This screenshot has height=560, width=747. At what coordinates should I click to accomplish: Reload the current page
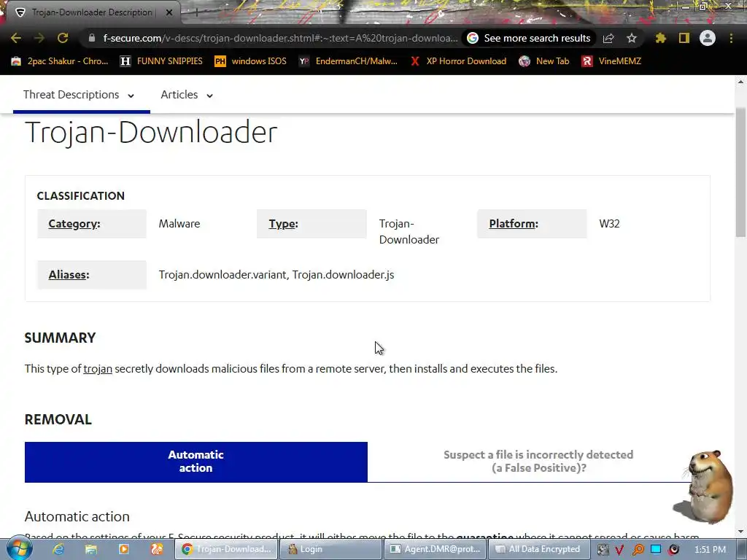click(63, 38)
